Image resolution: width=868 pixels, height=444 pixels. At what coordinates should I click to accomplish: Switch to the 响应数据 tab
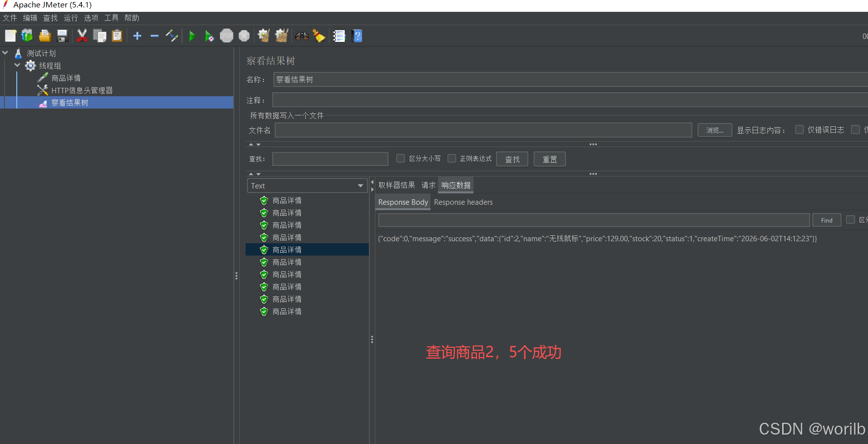click(456, 185)
